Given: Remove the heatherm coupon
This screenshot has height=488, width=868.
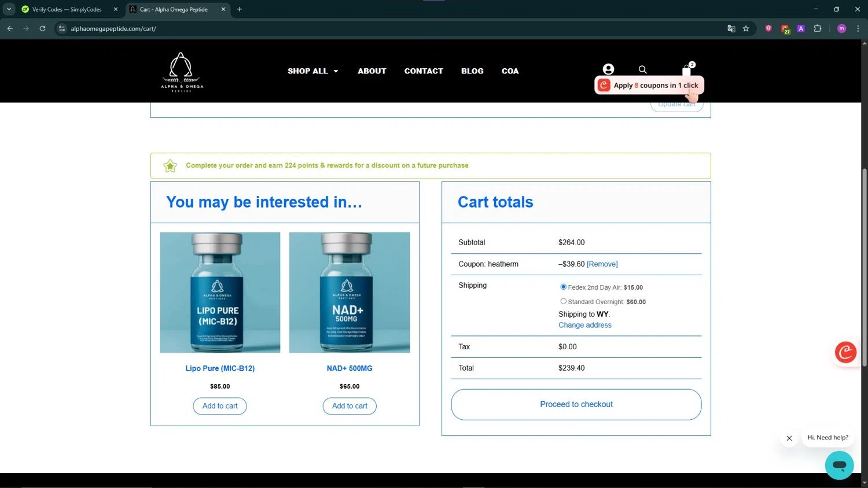Looking at the screenshot, I should coord(602,264).
